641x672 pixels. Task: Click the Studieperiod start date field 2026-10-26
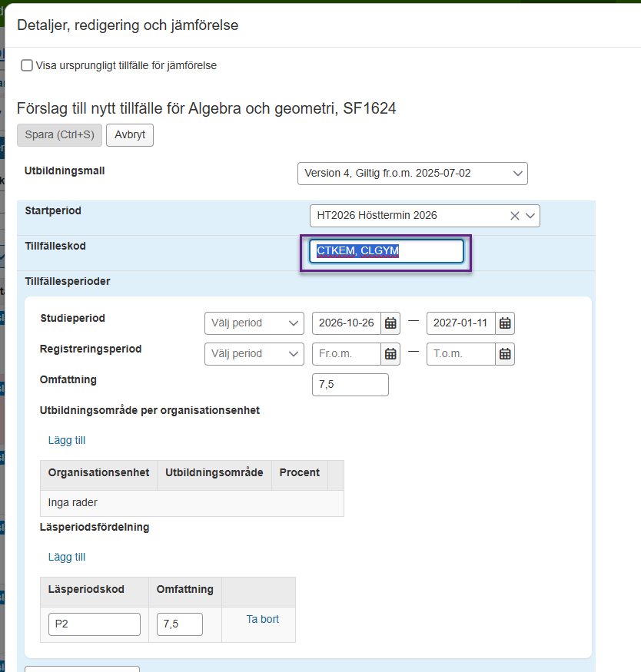tap(346, 323)
